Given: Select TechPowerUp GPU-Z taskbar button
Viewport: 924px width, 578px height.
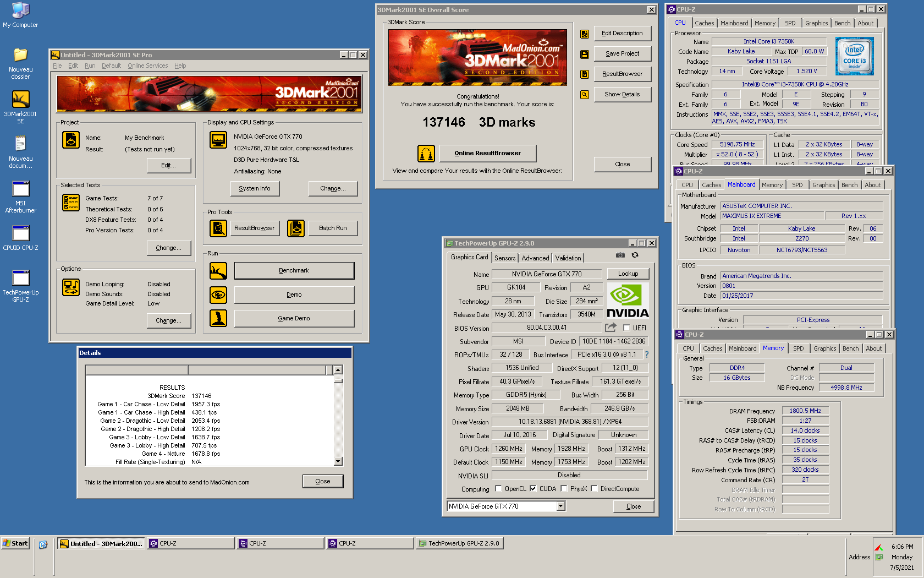Looking at the screenshot, I should [460, 543].
